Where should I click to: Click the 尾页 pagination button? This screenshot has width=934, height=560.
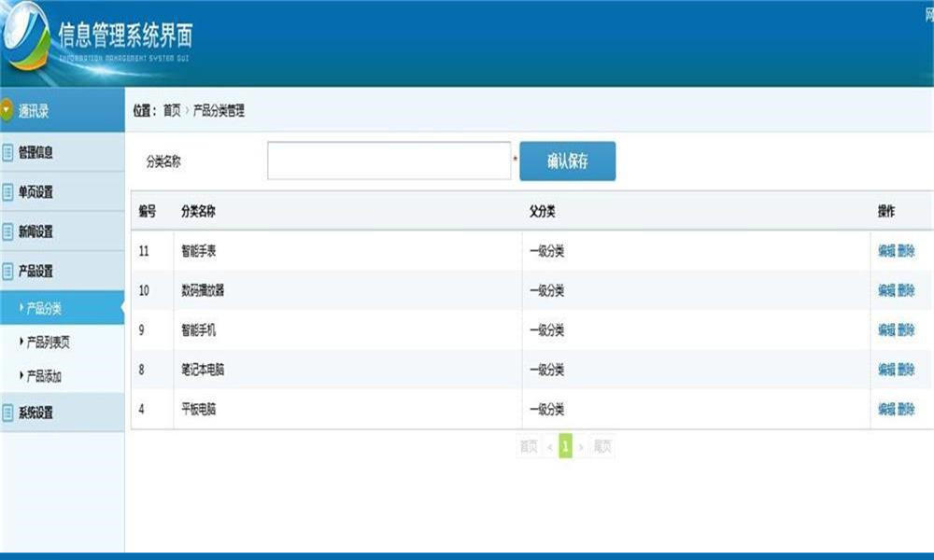click(602, 446)
